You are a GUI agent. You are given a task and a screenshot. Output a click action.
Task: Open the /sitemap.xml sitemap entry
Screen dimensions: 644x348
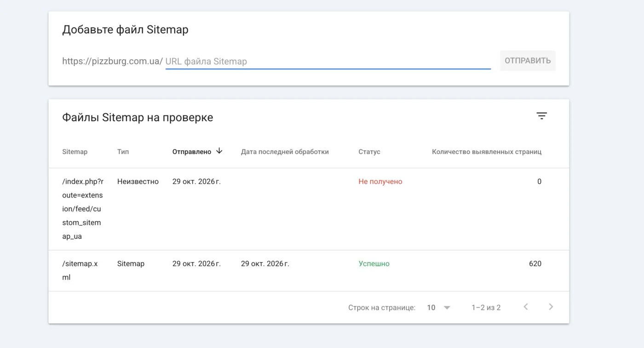coord(309,271)
